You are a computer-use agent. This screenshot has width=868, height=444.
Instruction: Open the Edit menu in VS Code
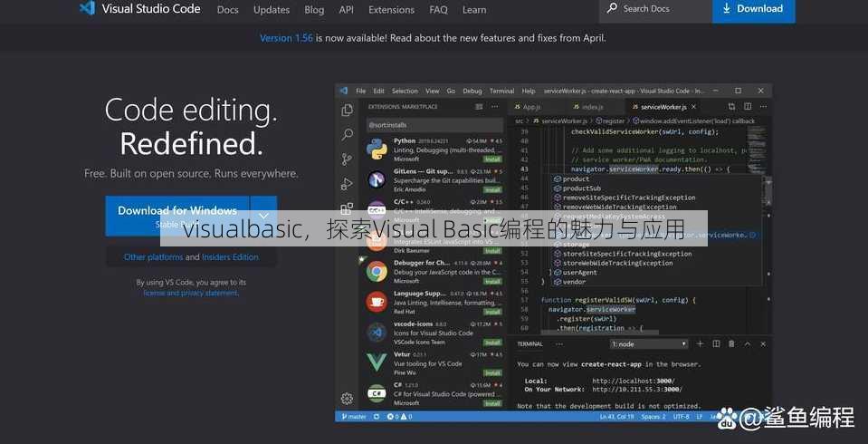378,91
